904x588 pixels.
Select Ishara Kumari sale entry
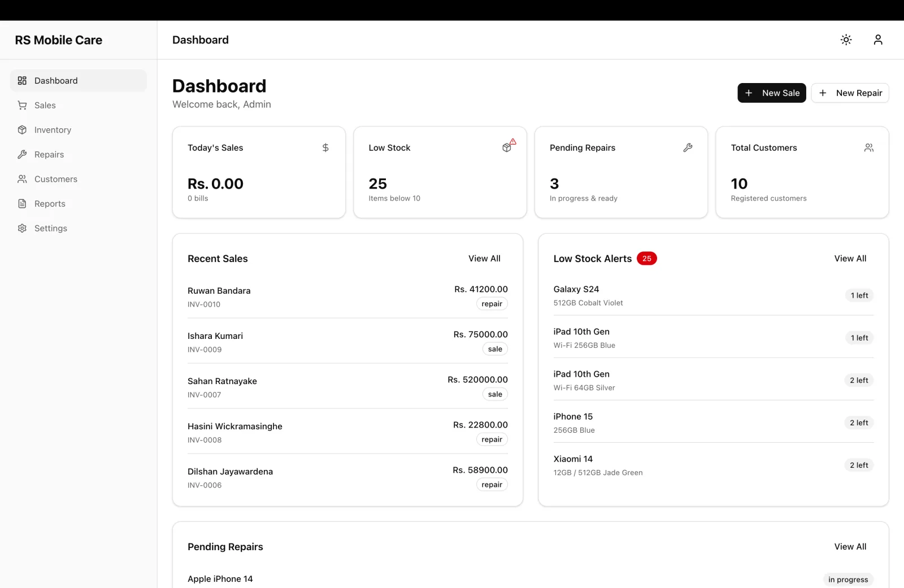[x=347, y=342]
